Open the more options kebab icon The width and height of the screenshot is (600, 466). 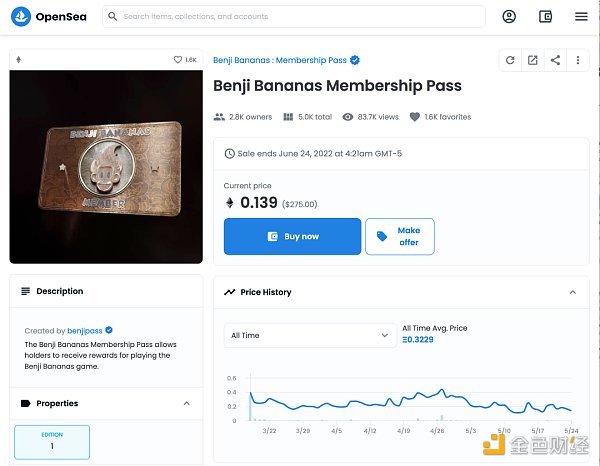pos(578,60)
